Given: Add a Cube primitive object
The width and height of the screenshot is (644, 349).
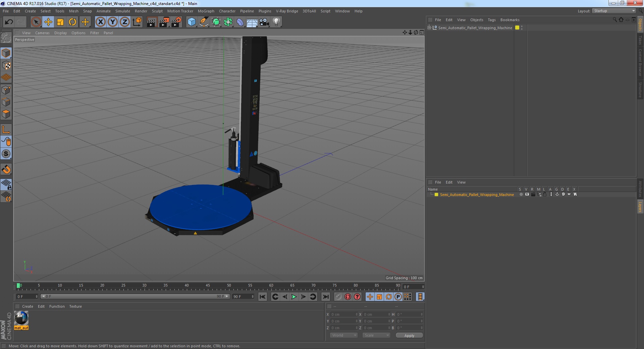Looking at the screenshot, I should (192, 22).
